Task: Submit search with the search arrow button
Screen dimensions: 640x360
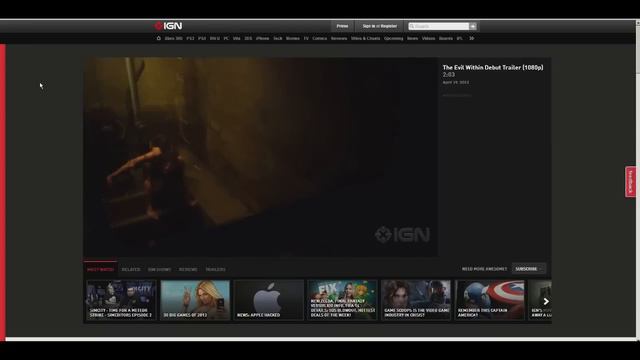Action: coord(473,26)
